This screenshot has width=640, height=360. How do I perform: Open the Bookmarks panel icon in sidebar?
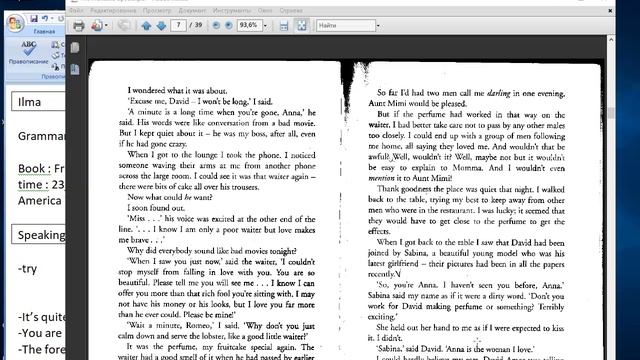[x=75, y=69]
